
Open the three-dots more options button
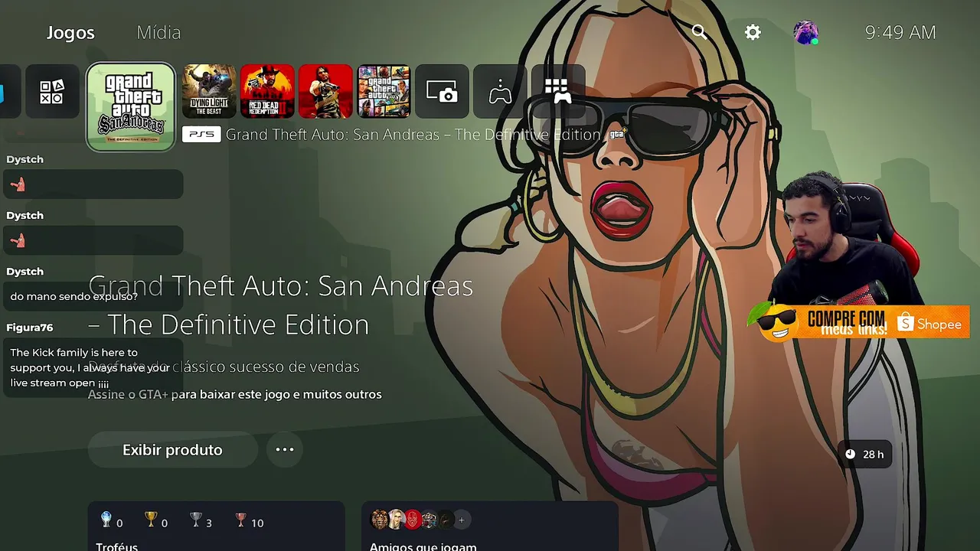285,450
